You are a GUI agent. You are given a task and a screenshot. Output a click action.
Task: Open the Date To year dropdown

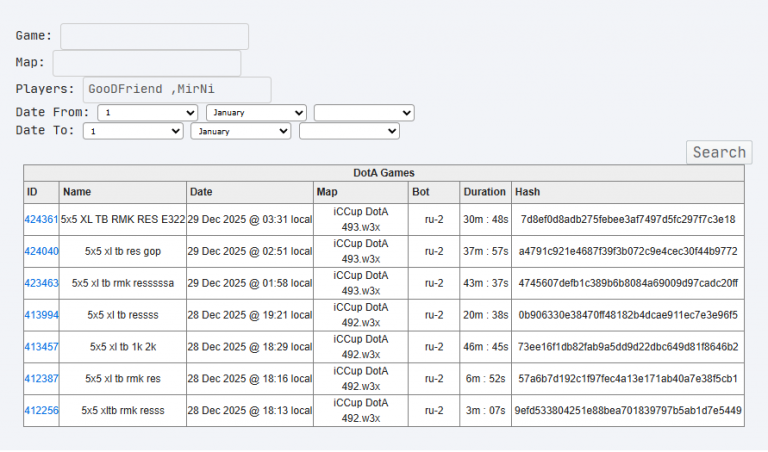click(x=349, y=131)
